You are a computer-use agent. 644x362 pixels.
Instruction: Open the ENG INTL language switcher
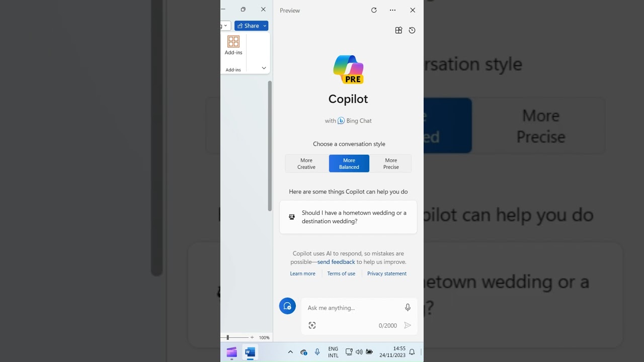333,352
